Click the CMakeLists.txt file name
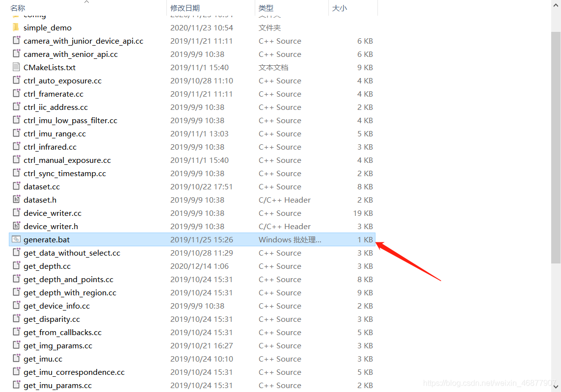Viewport: 561px width, 392px height. click(50, 68)
